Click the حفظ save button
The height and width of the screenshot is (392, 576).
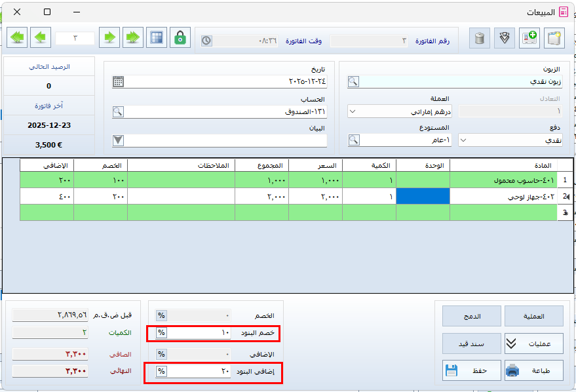coord(472,371)
